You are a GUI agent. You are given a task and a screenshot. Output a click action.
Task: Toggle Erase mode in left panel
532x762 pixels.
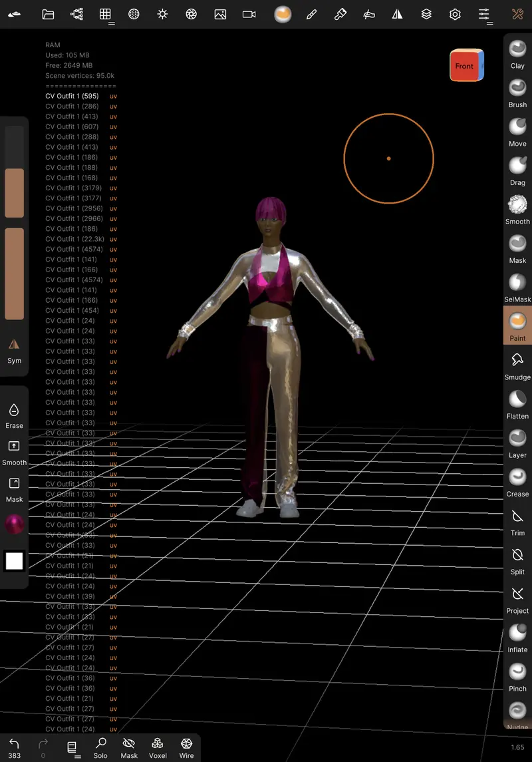(x=14, y=415)
